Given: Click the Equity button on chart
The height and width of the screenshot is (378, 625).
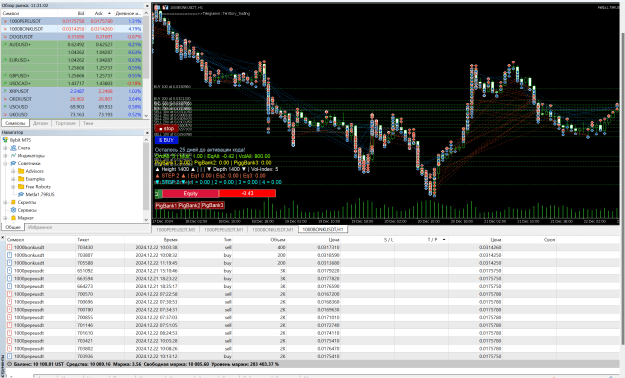Looking at the screenshot, I should click(x=191, y=194).
